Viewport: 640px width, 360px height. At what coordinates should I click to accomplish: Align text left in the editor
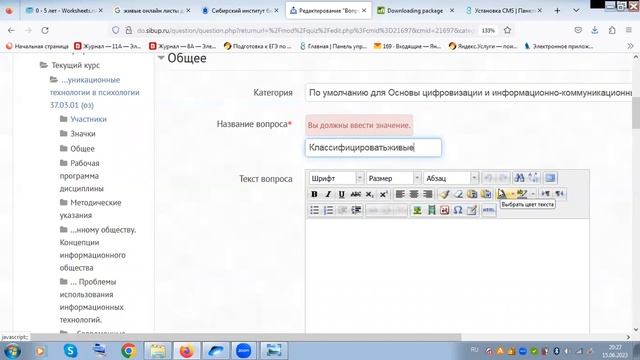pyautogui.click(x=400, y=194)
